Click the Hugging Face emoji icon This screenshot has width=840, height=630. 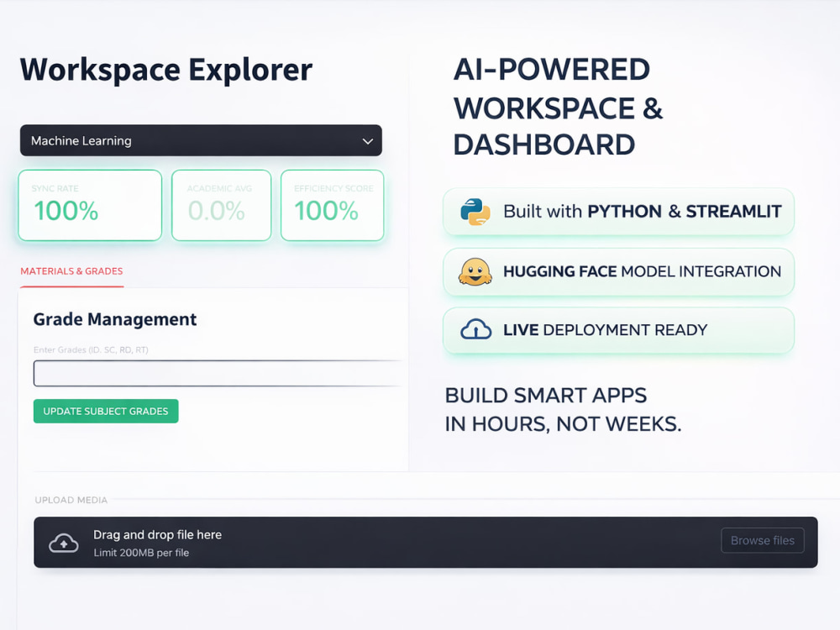tap(475, 271)
